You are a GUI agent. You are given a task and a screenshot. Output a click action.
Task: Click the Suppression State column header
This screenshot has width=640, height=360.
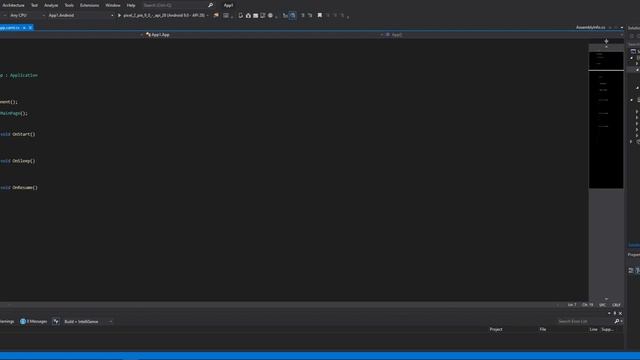[x=607, y=329]
